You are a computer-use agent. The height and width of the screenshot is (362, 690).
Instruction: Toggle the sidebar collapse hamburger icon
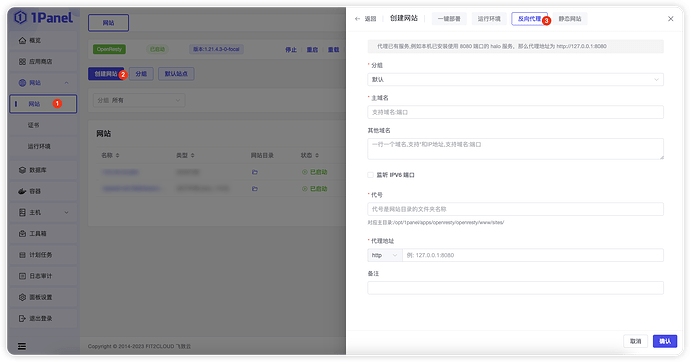(22, 346)
